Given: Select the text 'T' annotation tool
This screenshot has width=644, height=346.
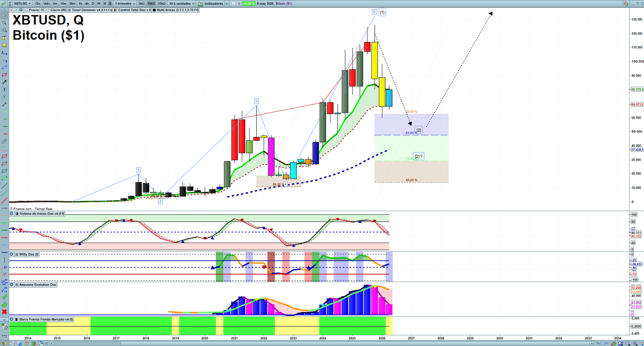Looking at the screenshot, I should 4,90.
